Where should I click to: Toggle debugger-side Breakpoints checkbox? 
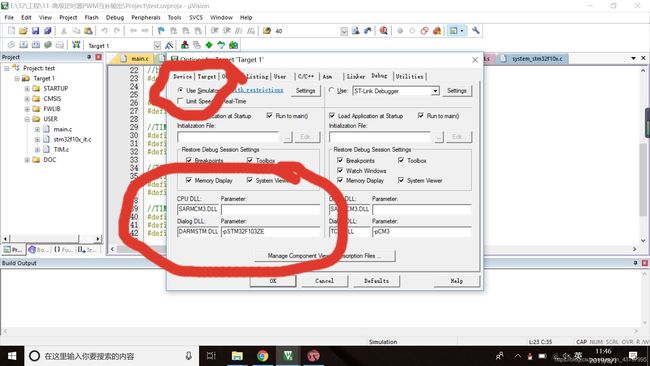340,160
